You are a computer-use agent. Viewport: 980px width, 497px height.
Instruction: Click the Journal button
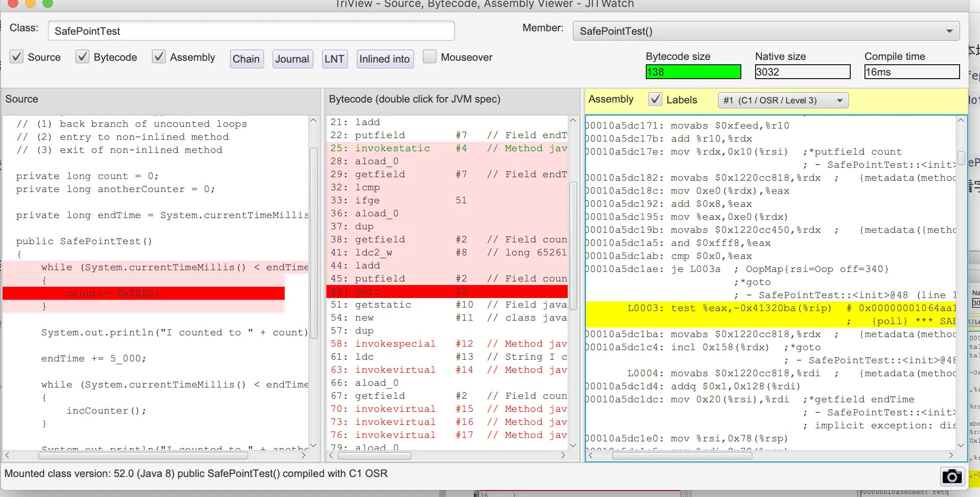(292, 59)
